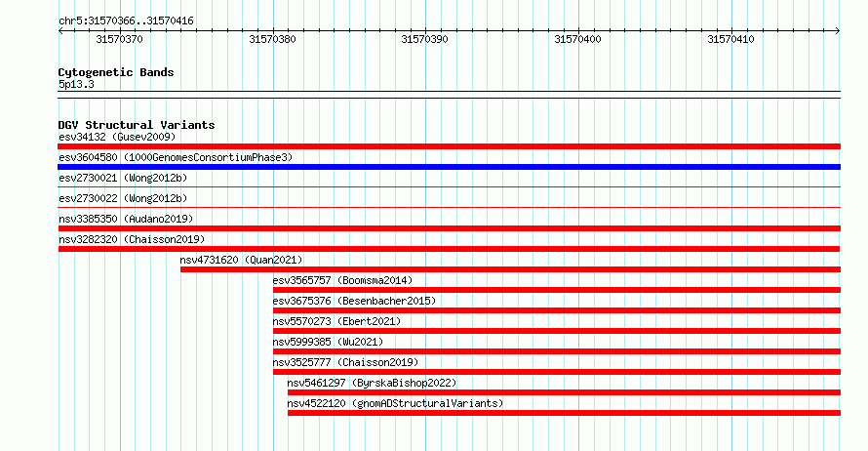Screen dimensions: 868x451
Task: Select the red bar under nsv4731620
Action: pyautogui.click(x=510, y=269)
